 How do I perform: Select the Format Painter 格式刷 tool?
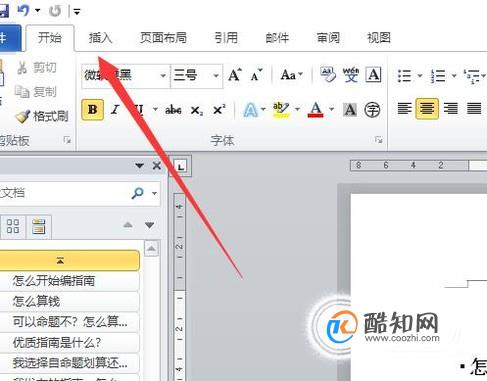(x=42, y=116)
